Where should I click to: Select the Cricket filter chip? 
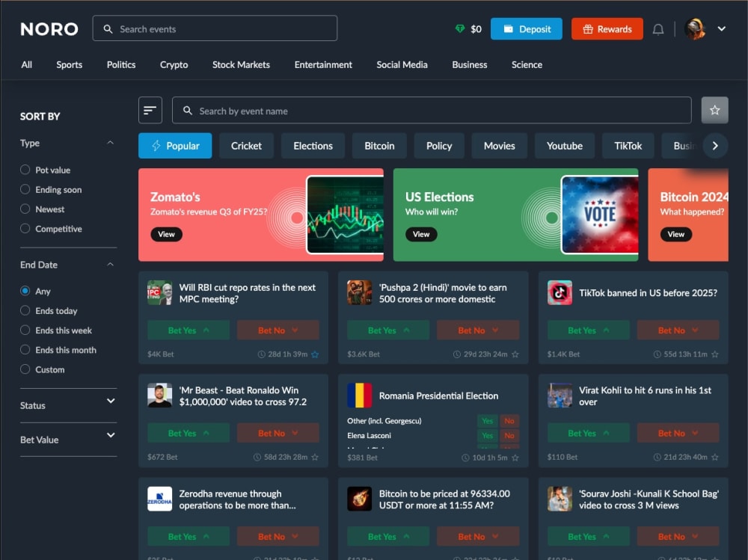246,146
